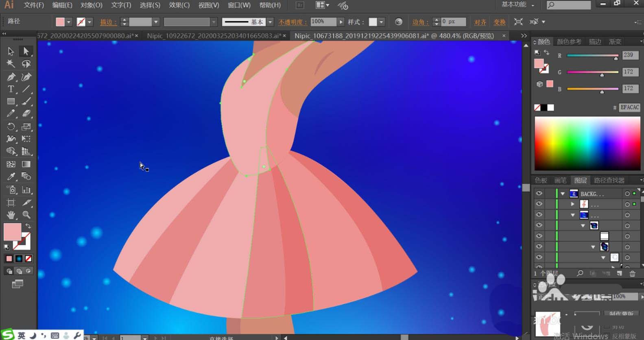Click the delete layer trash icon

point(632,274)
